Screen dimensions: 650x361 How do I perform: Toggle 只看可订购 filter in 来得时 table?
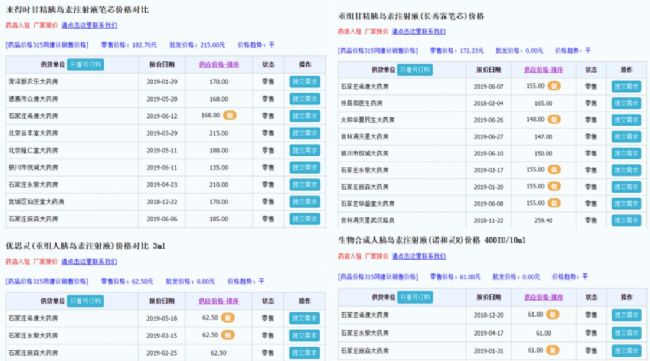85,64
